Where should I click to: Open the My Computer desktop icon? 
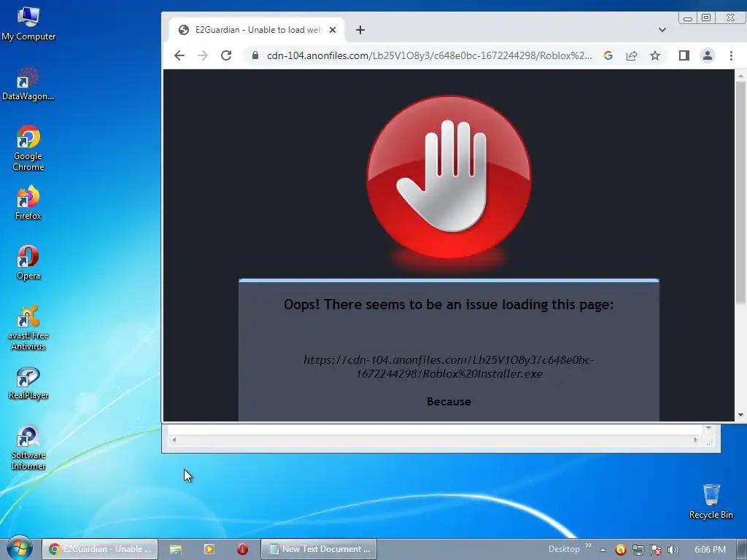28,24
